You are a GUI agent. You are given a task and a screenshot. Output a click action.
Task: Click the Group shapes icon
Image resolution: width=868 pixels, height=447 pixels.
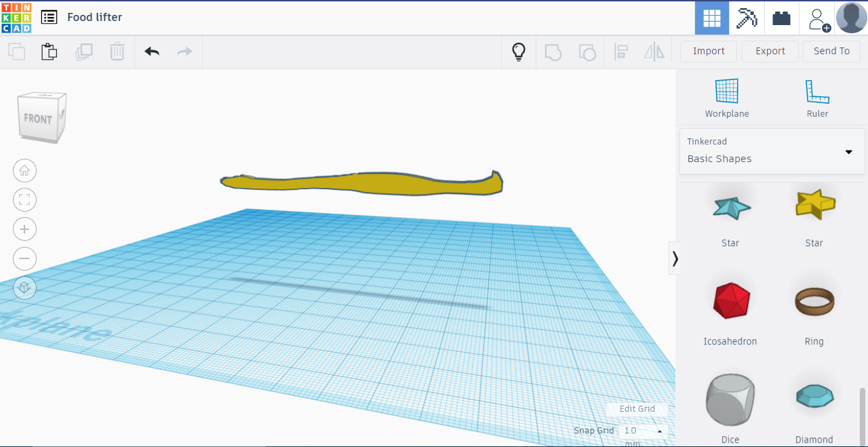[553, 51]
